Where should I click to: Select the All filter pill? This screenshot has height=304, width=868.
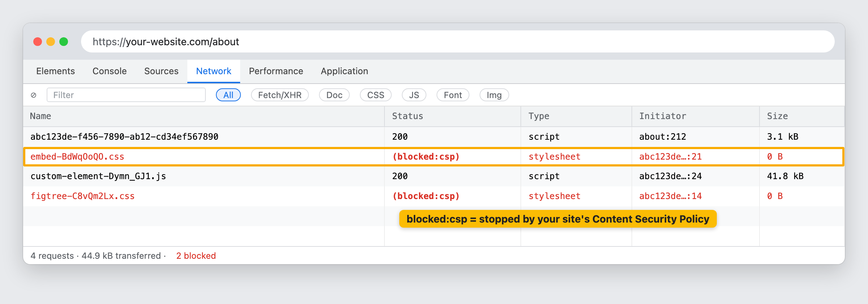pyautogui.click(x=228, y=95)
